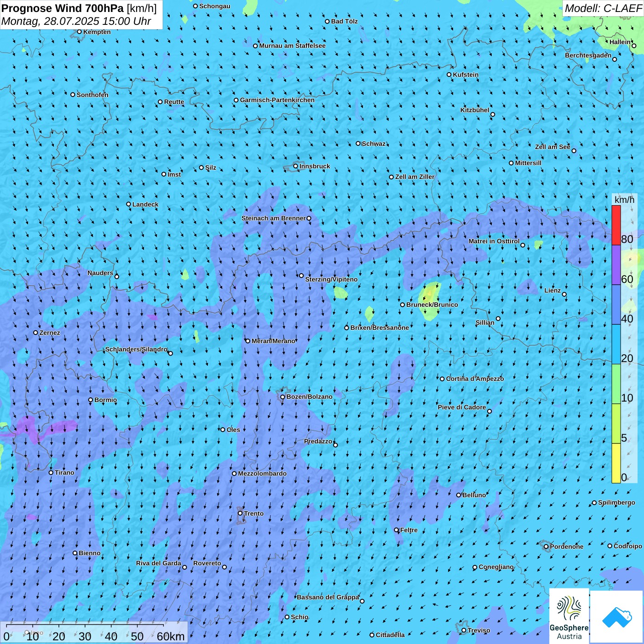
Task: Click the 'Nauders' label
Action: pos(100,273)
